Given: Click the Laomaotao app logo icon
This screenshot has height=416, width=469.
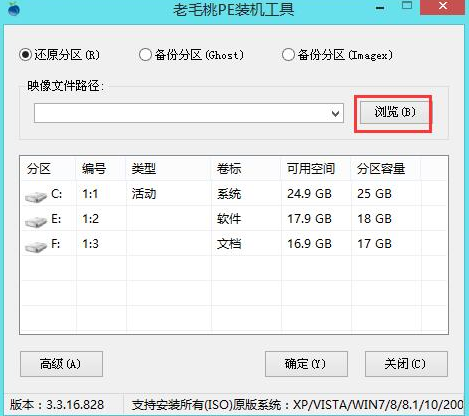Looking at the screenshot, I should click(14, 8).
